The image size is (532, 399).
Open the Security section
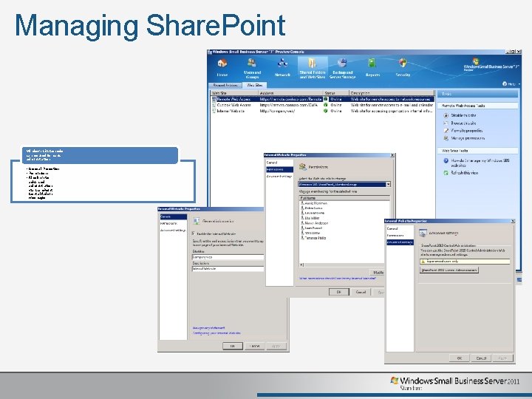403,68
